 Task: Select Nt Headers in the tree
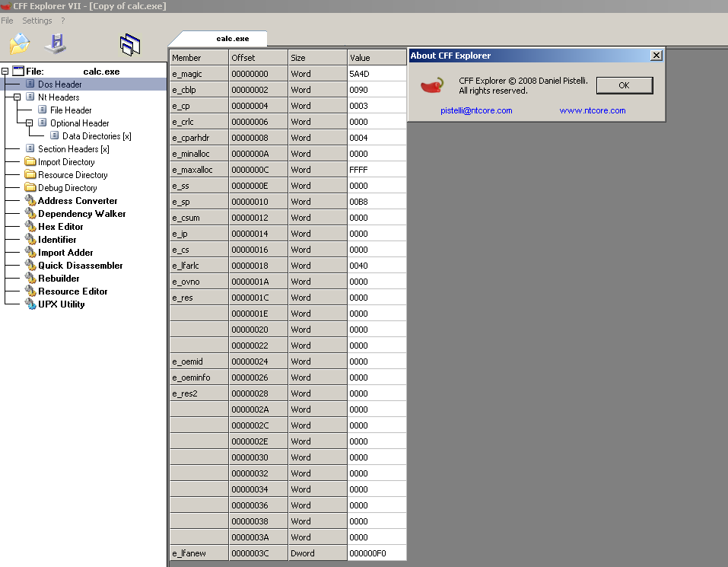tap(59, 97)
